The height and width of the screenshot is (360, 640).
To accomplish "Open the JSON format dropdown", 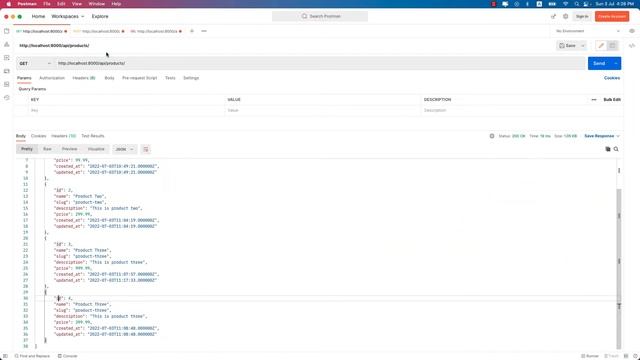I will 124,149.
